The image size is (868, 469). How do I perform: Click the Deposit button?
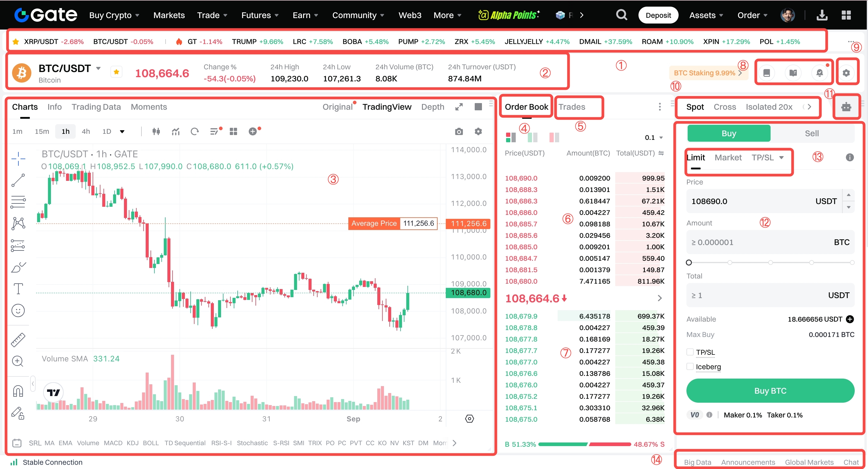(x=658, y=15)
